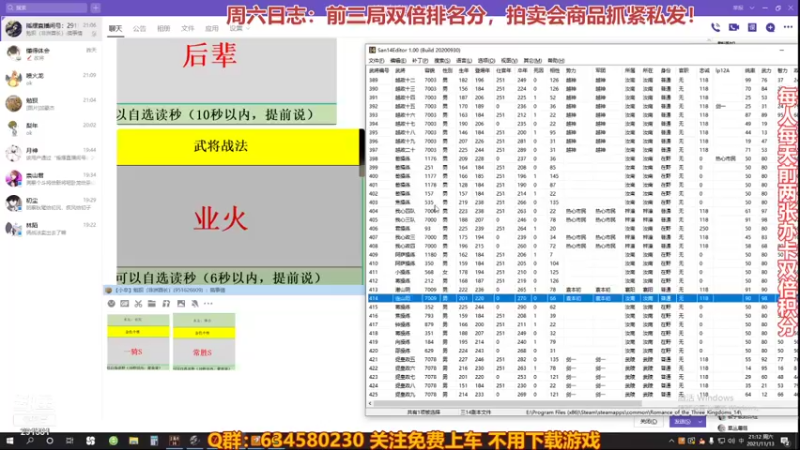Open Task View on the taskbar
The width and height of the screenshot is (800, 450).
(69, 441)
